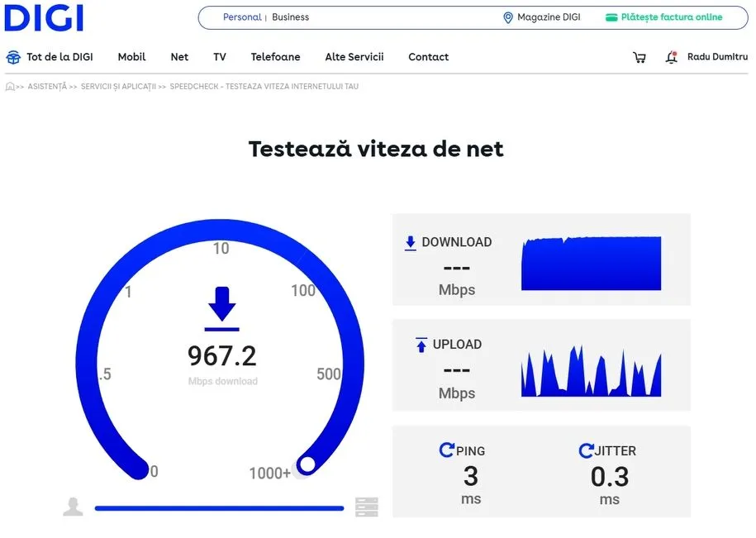The image size is (756, 538).
Task: Open the shopping cart icon
Action: (639, 58)
